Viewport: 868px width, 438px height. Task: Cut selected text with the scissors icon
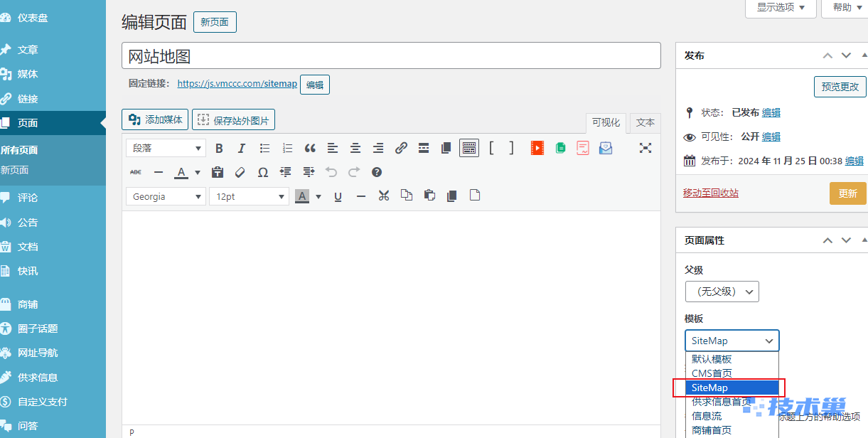point(384,196)
